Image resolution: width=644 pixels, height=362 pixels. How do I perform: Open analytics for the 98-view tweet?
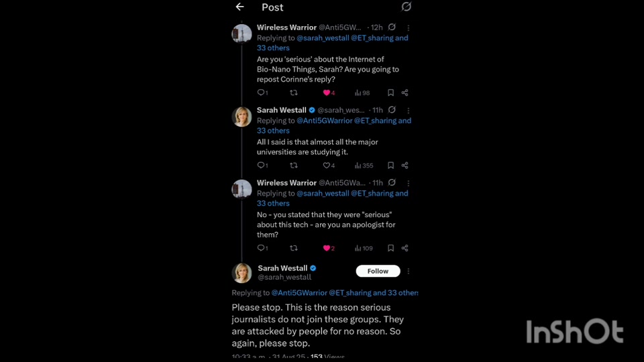pyautogui.click(x=362, y=93)
